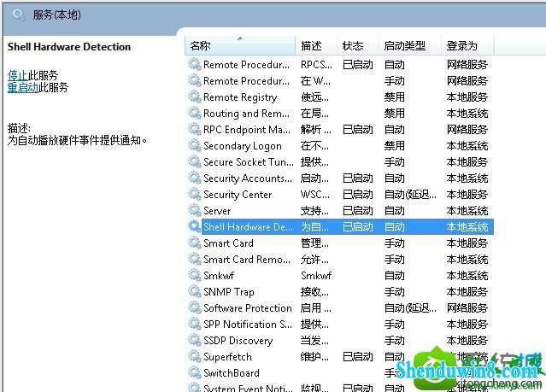This screenshot has width=546, height=392.
Task: Click the gear icon of Shell Hardware De...
Action: (x=195, y=226)
